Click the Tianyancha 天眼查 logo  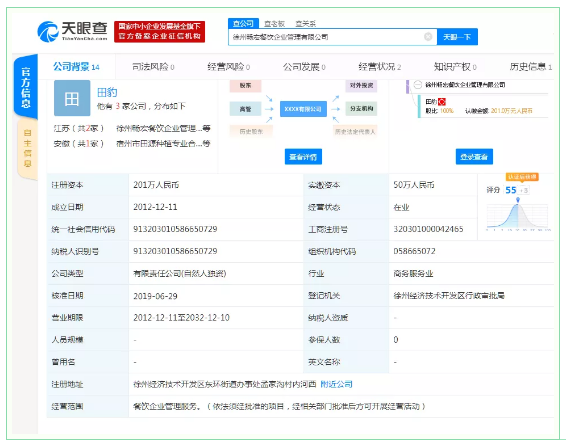(72, 31)
